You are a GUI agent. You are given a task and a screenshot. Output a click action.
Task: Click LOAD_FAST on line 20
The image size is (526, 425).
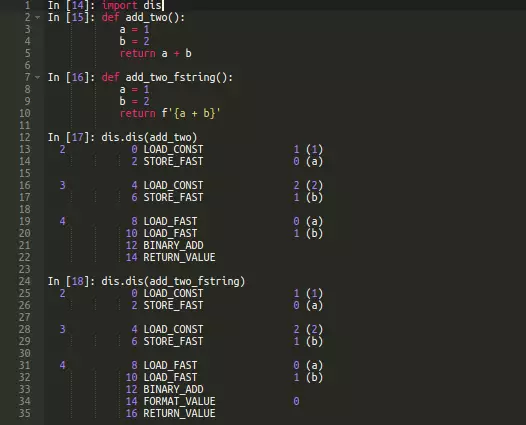(170, 233)
